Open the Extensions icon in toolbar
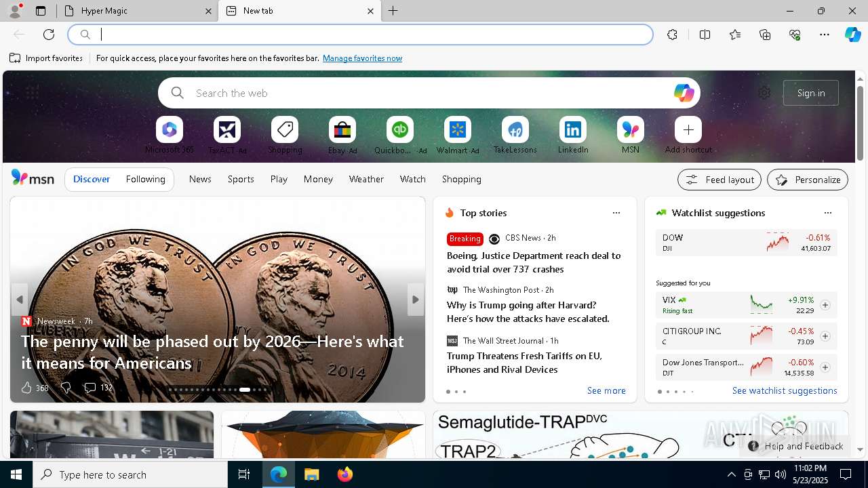Screen dimensions: 868x488 click(x=672, y=35)
